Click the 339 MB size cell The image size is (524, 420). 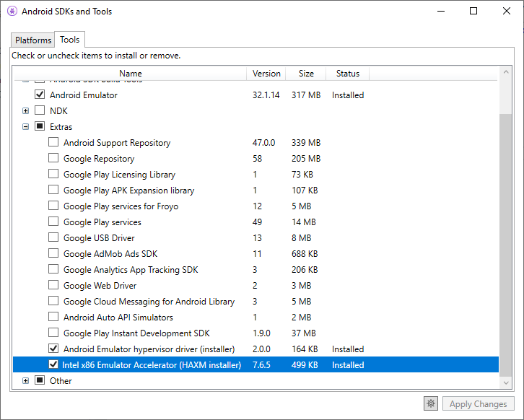click(306, 143)
